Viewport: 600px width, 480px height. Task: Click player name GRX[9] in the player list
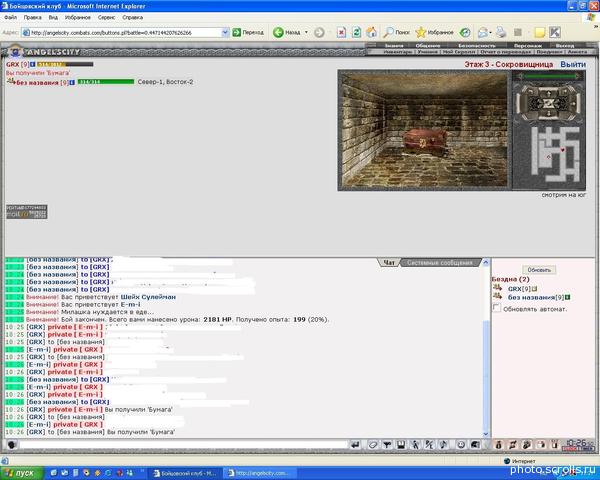pos(520,289)
